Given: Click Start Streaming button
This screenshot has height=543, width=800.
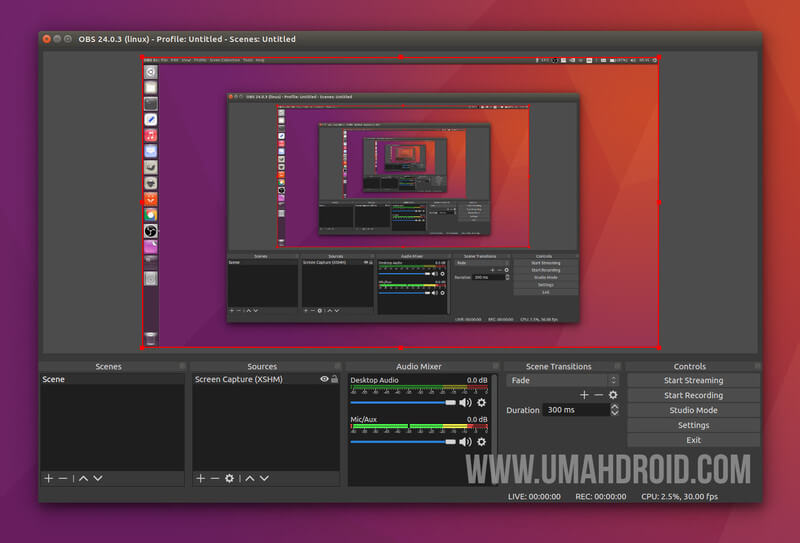Looking at the screenshot, I should click(693, 380).
